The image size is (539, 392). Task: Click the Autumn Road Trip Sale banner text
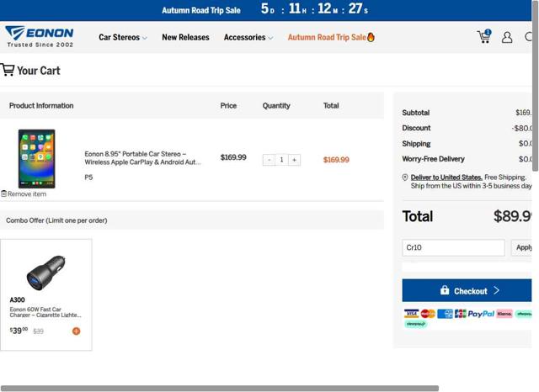(201, 10)
